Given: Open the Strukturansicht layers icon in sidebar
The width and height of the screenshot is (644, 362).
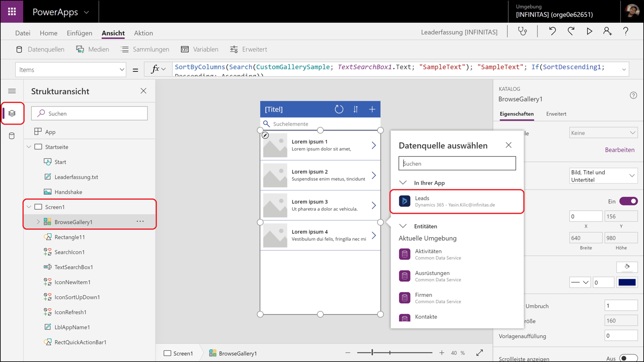Looking at the screenshot, I should 12,113.
